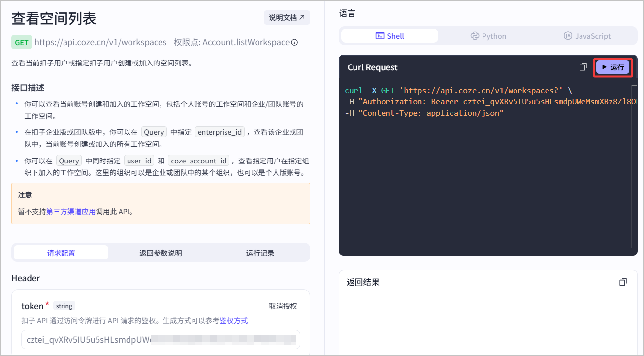Open the 请求配置 tab
This screenshot has width=644, height=356.
(61, 253)
